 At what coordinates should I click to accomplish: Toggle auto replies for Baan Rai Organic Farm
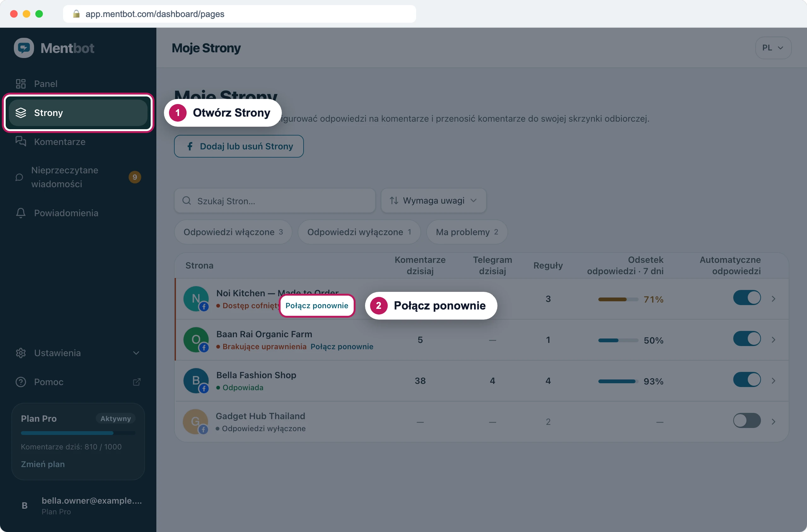[746, 338]
